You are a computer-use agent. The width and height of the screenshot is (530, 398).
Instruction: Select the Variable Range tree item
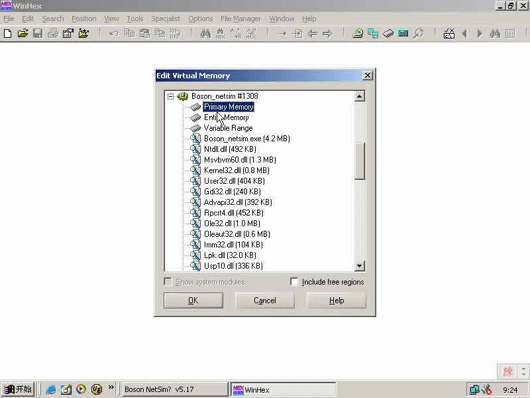tap(228, 128)
